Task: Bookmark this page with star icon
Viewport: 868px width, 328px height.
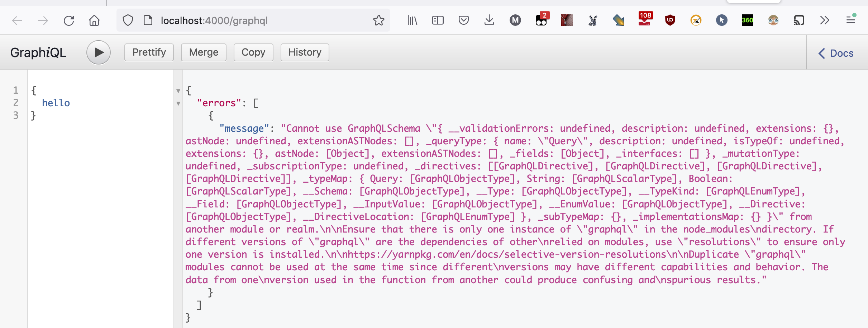Action: click(379, 20)
